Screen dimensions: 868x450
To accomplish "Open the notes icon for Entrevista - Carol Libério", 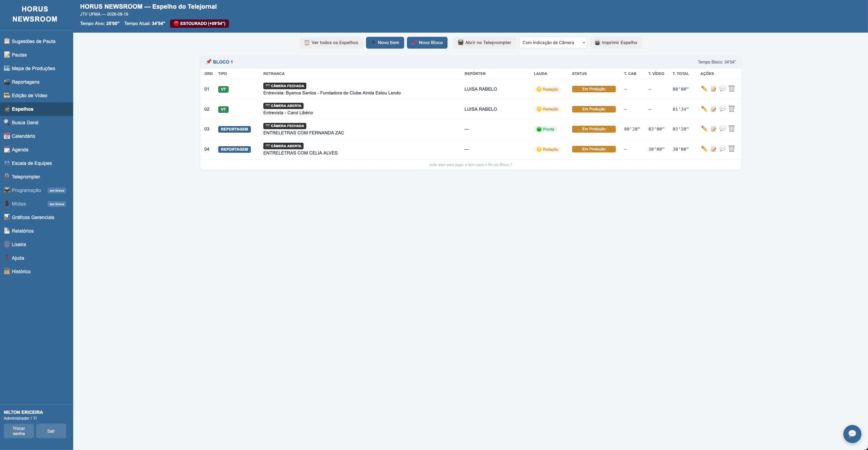I will point(713,109).
